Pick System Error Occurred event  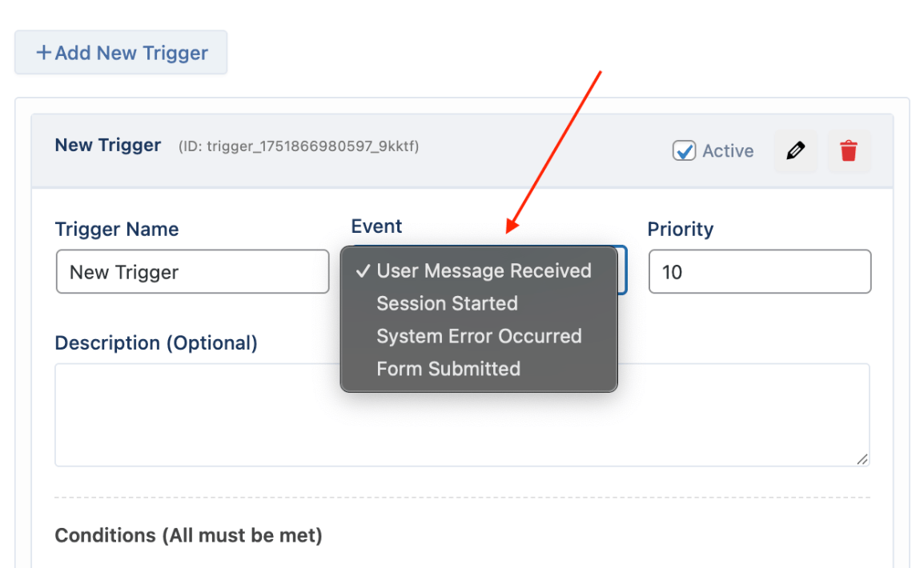[x=479, y=336]
